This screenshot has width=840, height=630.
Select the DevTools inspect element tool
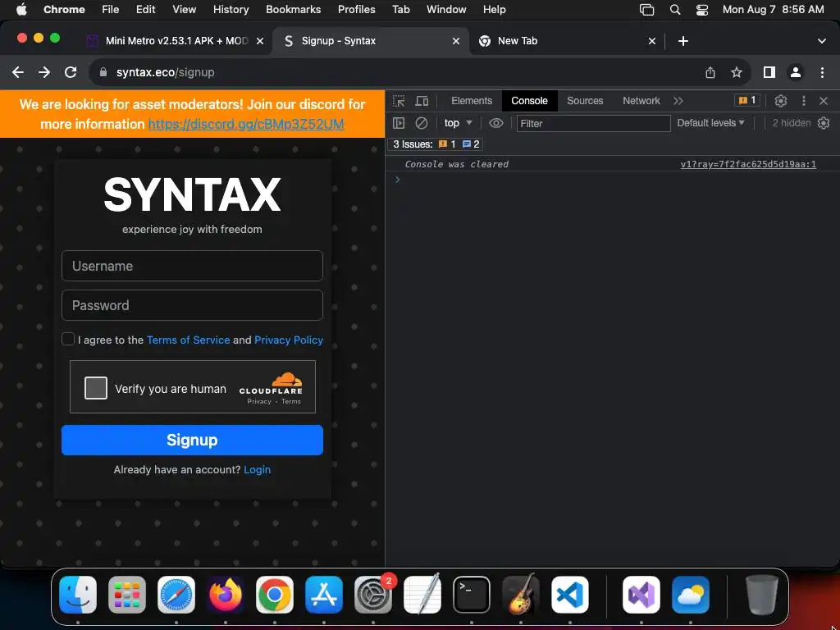click(399, 101)
